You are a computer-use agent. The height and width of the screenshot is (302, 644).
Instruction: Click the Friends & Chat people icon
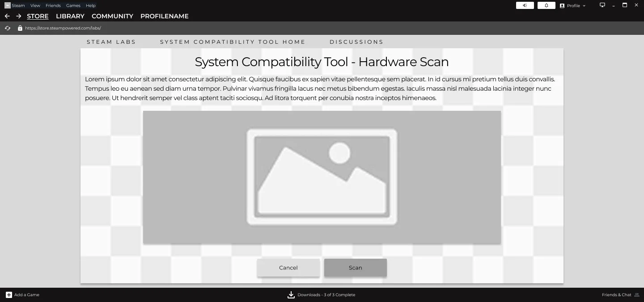(x=637, y=295)
